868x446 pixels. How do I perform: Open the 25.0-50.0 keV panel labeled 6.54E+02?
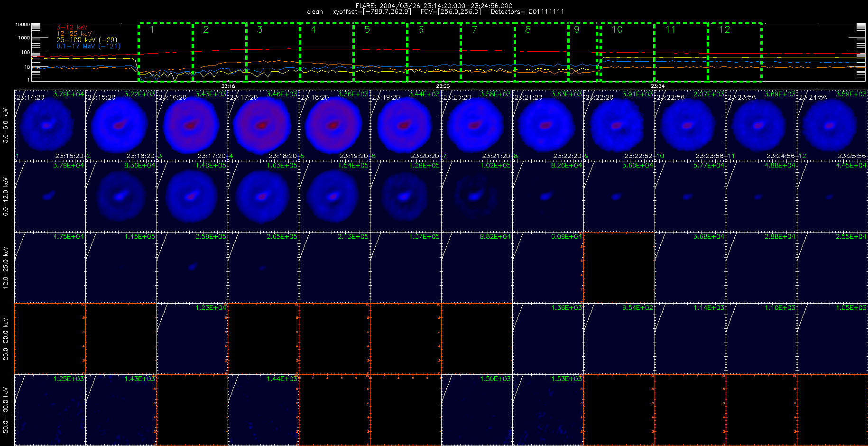click(619, 339)
